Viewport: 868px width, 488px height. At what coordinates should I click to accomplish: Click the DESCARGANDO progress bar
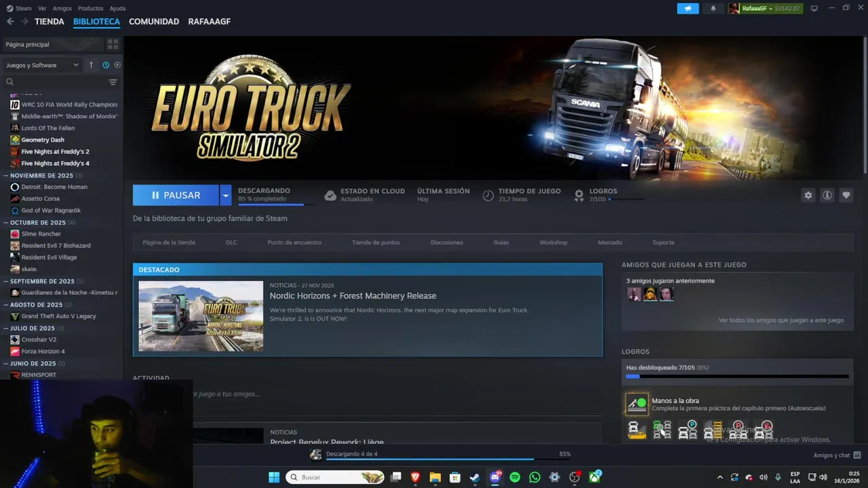[x=276, y=203]
